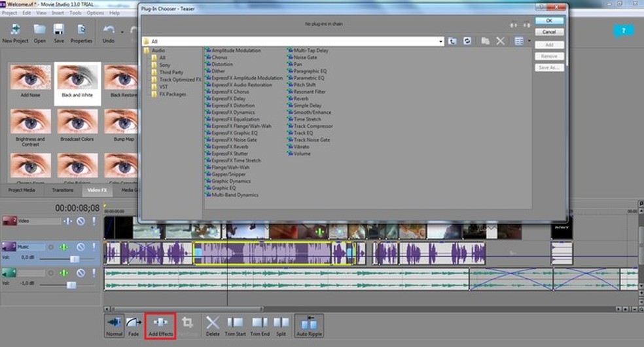Click the Remove button in Plug-In Chooser
The width and height of the screenshot is (644, 347).
[x=549, y=56]
